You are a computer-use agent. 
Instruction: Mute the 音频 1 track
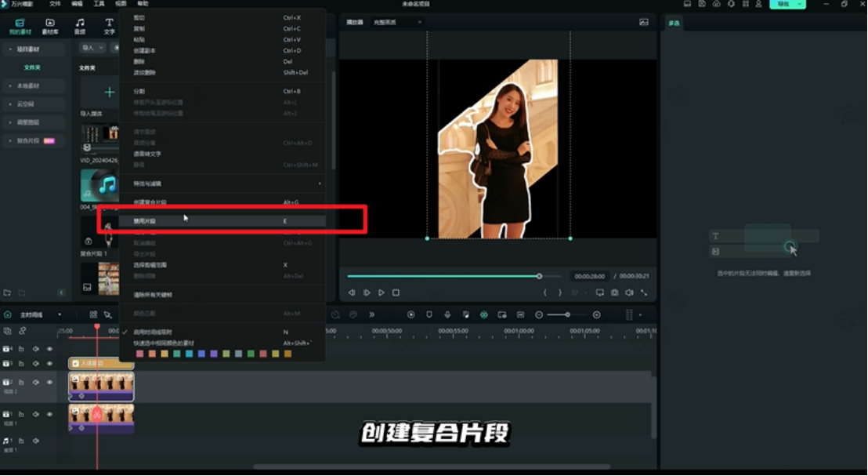pyautogui.click(x=35, y=441)
